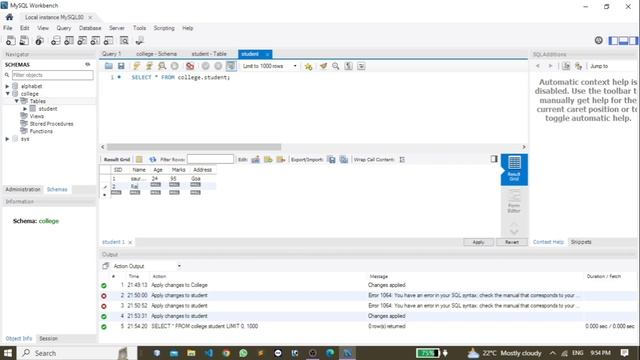This screenshot has width=640, height=360.
Task: Click the Revert button
Action: pos(512,242)
